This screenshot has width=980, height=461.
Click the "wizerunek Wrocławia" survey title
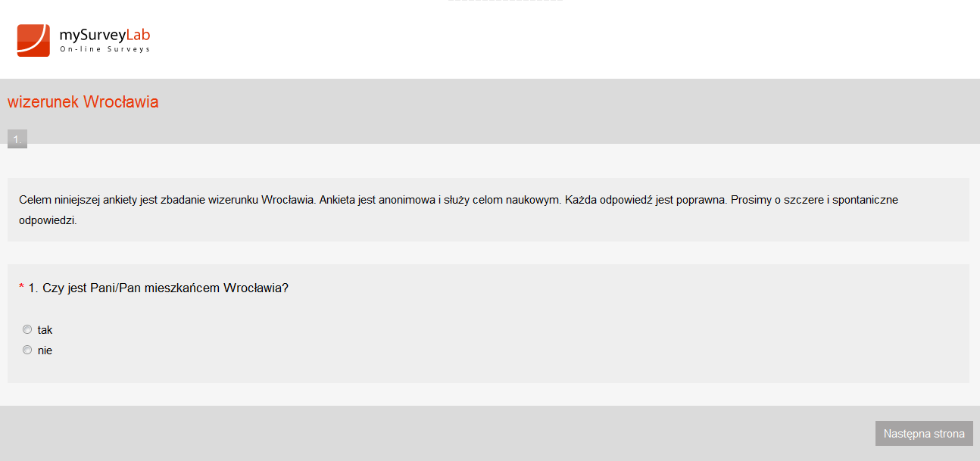pyautogui.click(x=83, y=102)
